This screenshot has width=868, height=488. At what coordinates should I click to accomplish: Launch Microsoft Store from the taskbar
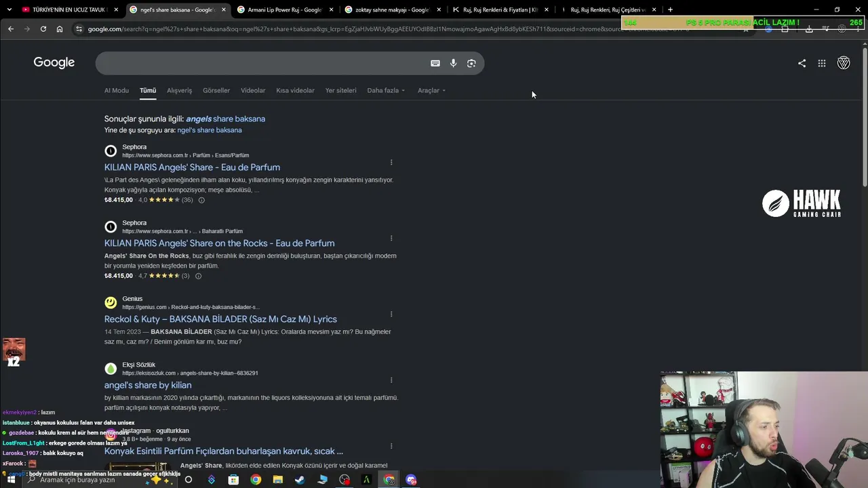pos(233,480)
